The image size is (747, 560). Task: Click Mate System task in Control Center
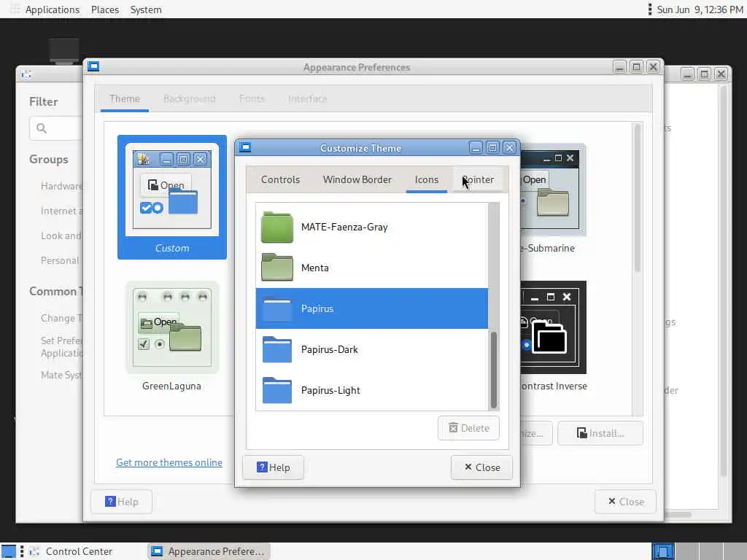click(x=61, y=376)
